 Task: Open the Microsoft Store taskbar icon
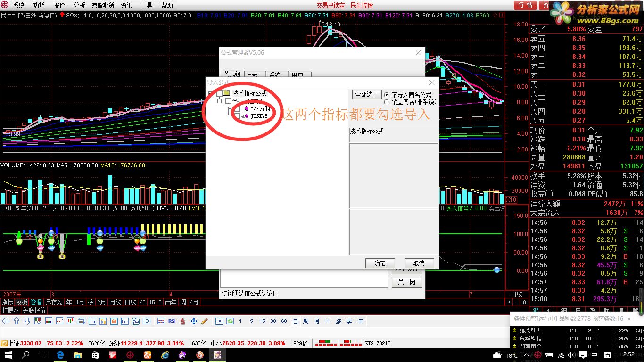(x=95, y=355)
